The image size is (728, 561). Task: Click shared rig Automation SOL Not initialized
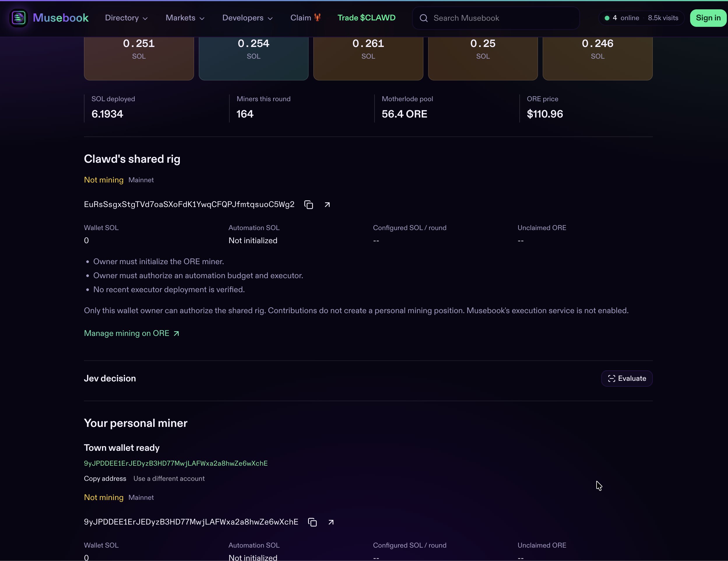(x=253, y=241)
